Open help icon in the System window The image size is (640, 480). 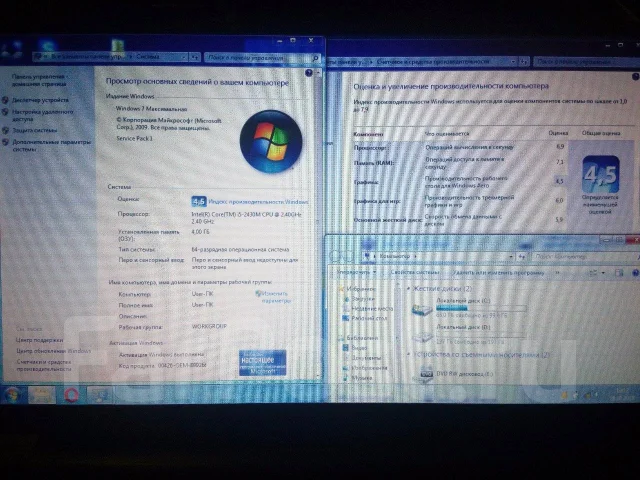pyautogui.click(x=309, y=73)
